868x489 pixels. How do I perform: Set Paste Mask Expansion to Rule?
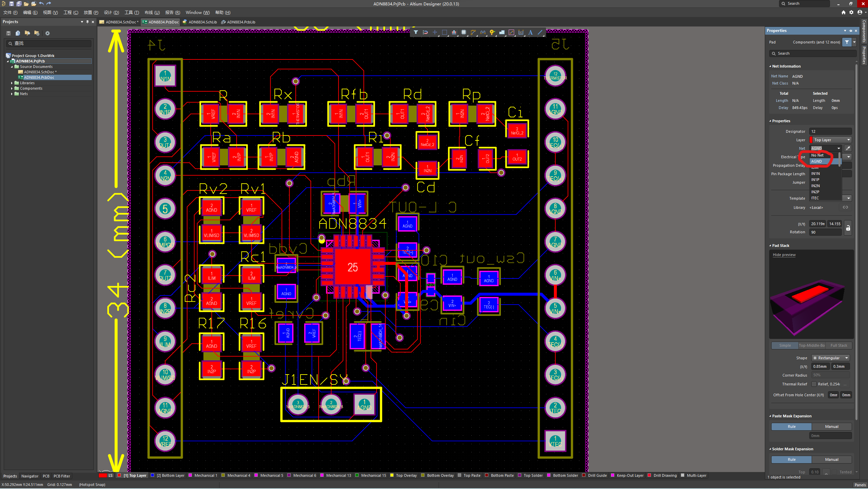(x=791, y=427)
